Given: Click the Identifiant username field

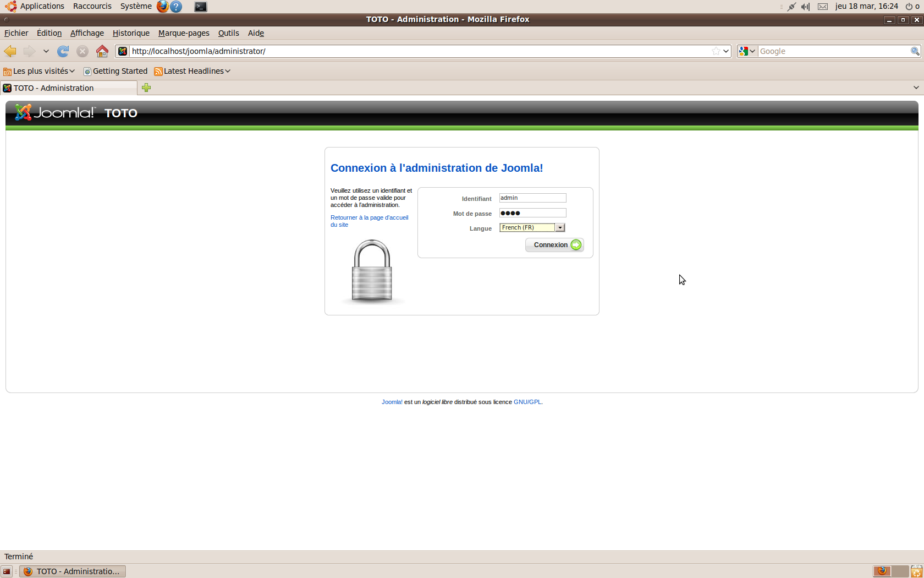Looking at the screenshot, I should (x=532, y=198).
